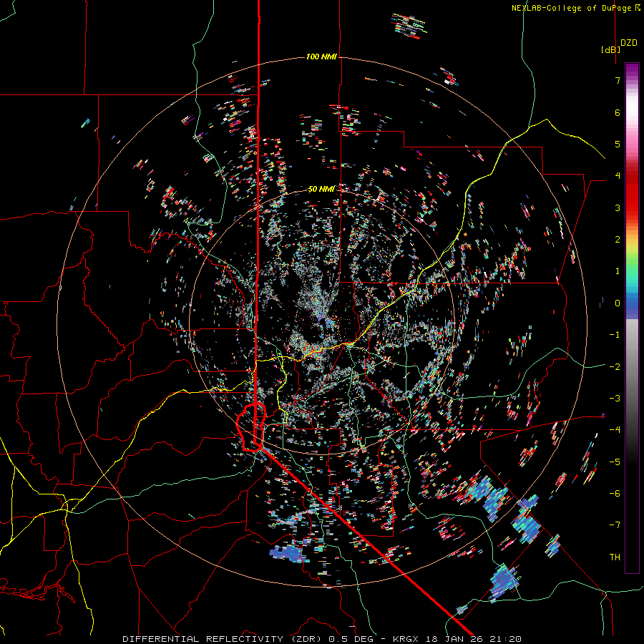Image resolution: width=644 pixels, height=644 pixels.
Task: Click the TH threshold label on the scale
Action: (615, 557)
